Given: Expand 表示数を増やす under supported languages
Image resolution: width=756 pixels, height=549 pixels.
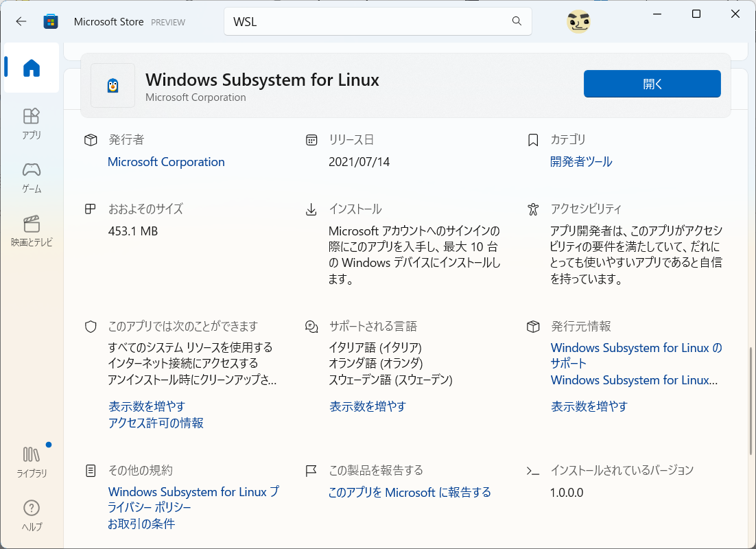Looking at the screenshot, I should [x=368, y=406].
